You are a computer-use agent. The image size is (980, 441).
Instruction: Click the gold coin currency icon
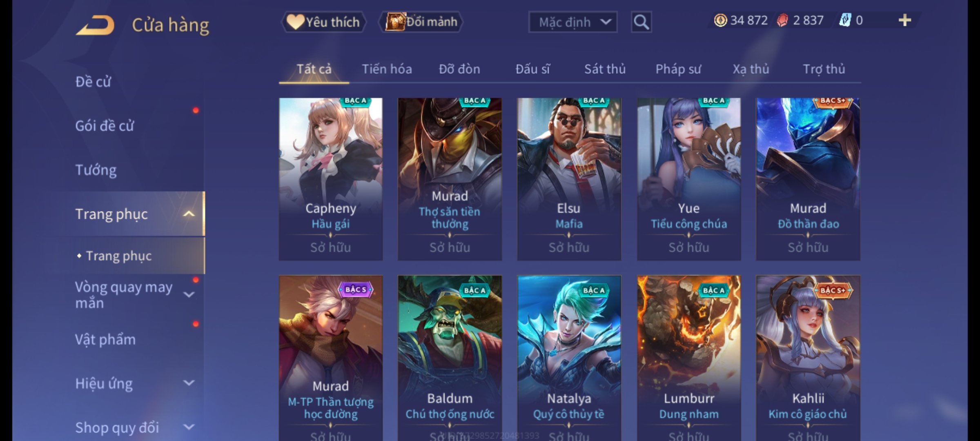pos(720,20)
